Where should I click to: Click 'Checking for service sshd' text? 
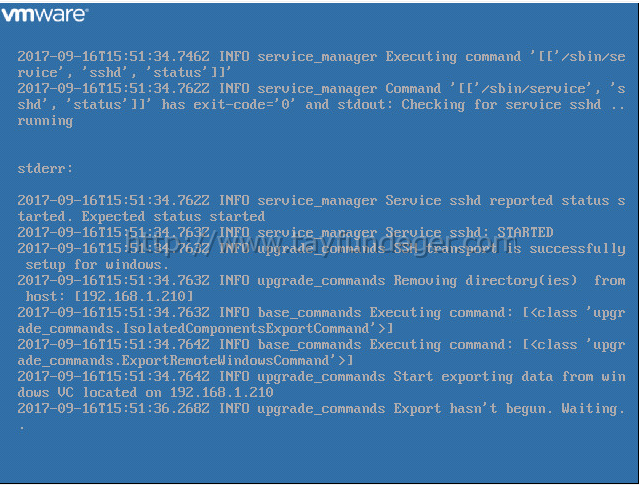pos(501,105)
